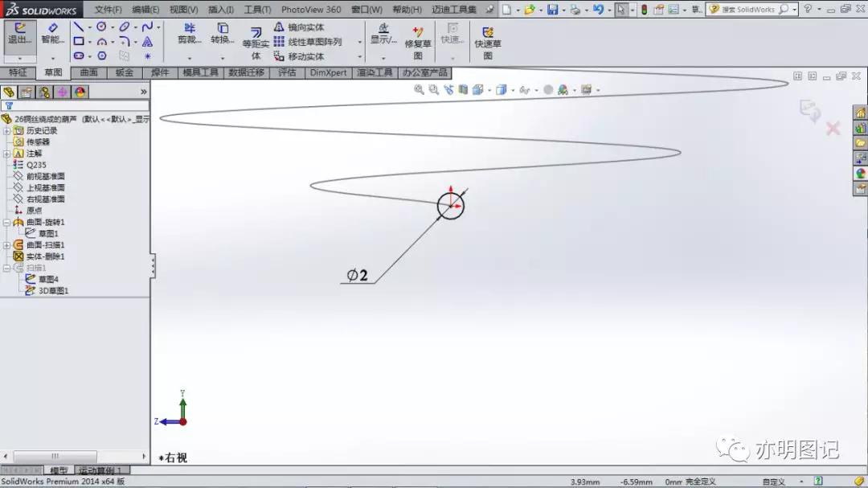Select the Corner Rectangle tool
This screenshot has height=488, width=868.
(79, 41)
